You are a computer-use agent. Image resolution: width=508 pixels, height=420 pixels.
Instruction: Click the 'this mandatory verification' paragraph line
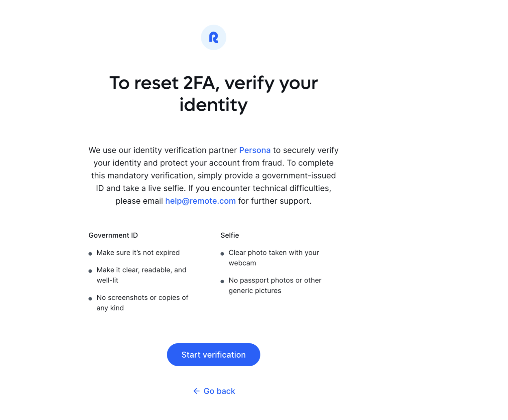click(213, 176)
